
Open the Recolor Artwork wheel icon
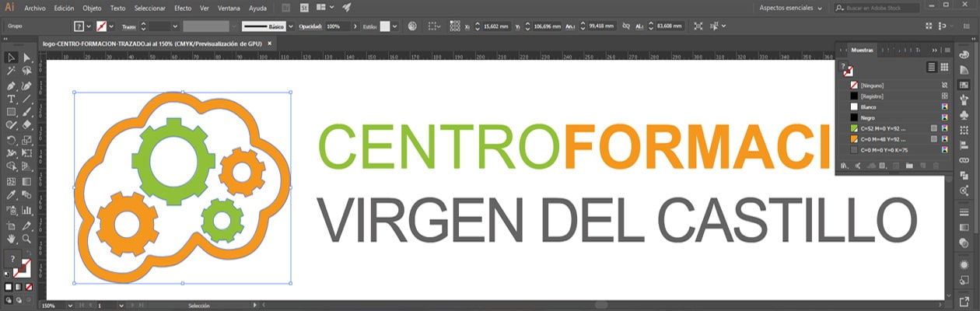point(412,26)
